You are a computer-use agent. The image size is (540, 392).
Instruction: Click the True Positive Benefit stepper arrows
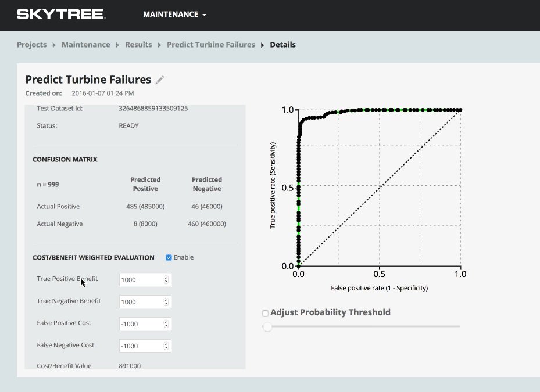tap(166, 280)
